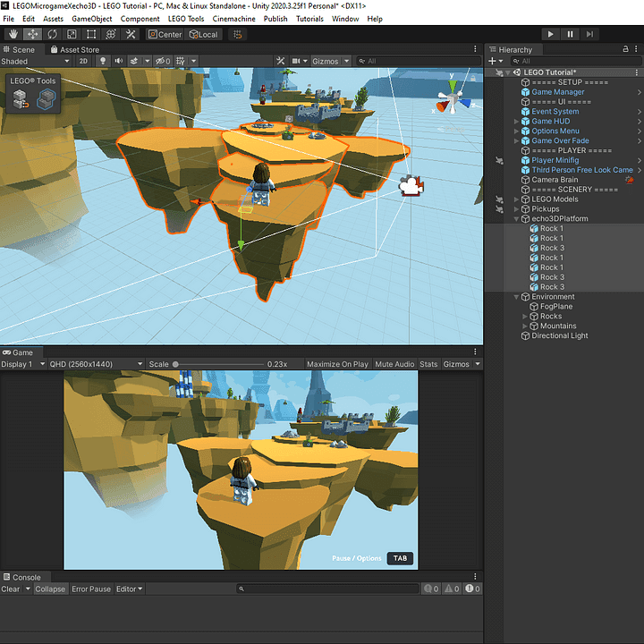This screenshot has width=644, height=644.
Task: Select the Scale tool
Action: tap(72, 34)
